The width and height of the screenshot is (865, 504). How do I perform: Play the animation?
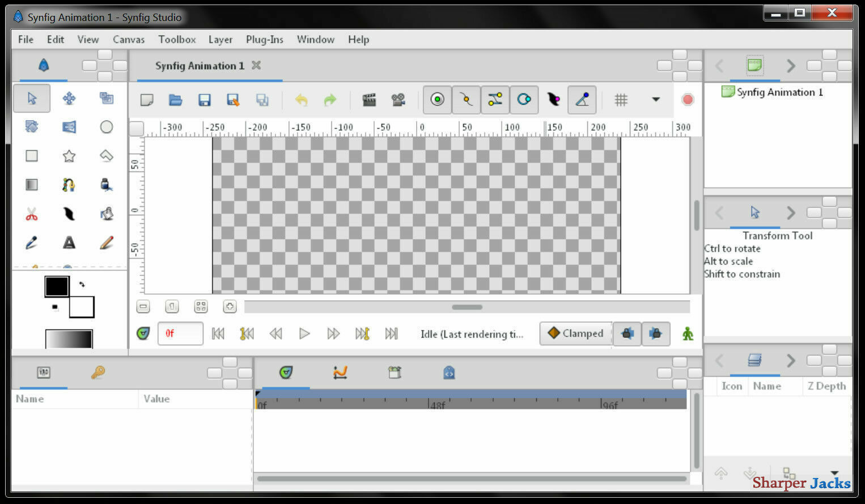click(304, 334)
